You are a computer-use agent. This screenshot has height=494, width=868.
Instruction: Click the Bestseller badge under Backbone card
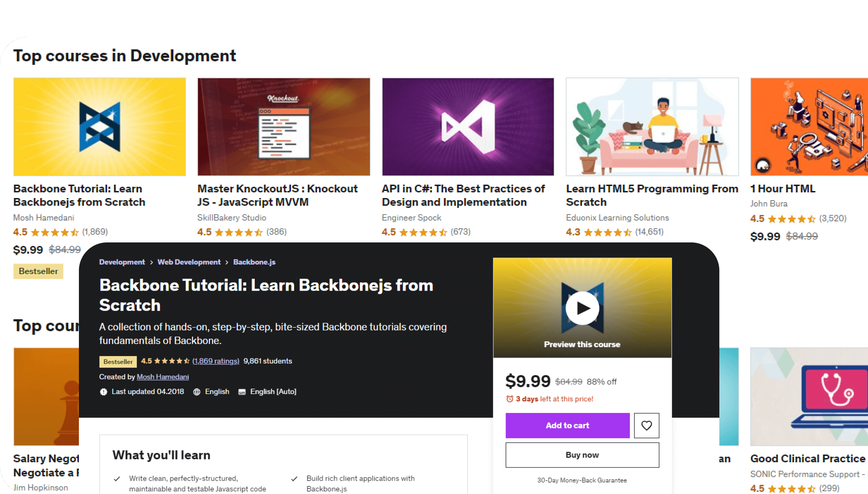click(x=38, y=271)
